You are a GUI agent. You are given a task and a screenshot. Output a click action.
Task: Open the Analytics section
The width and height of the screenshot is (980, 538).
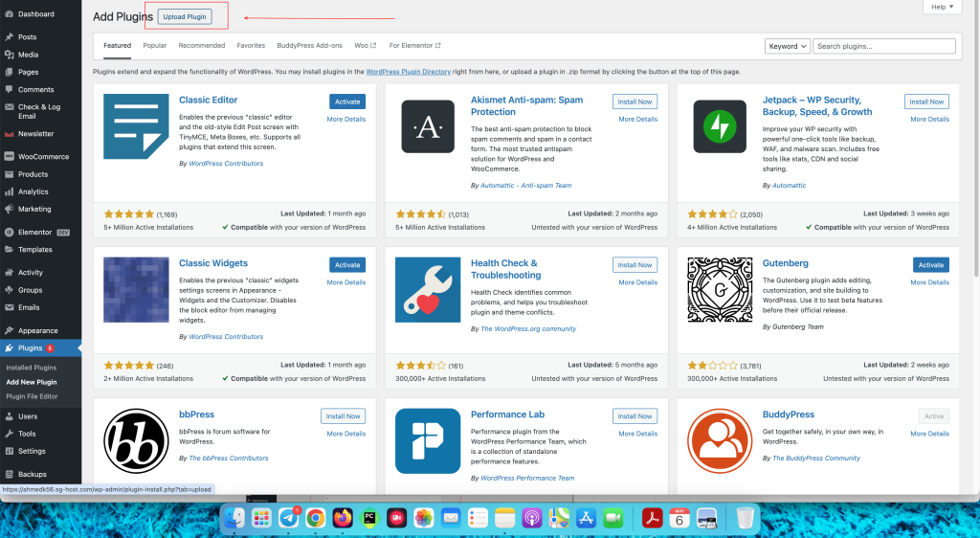pyautogui.click(x=33, y=191)
